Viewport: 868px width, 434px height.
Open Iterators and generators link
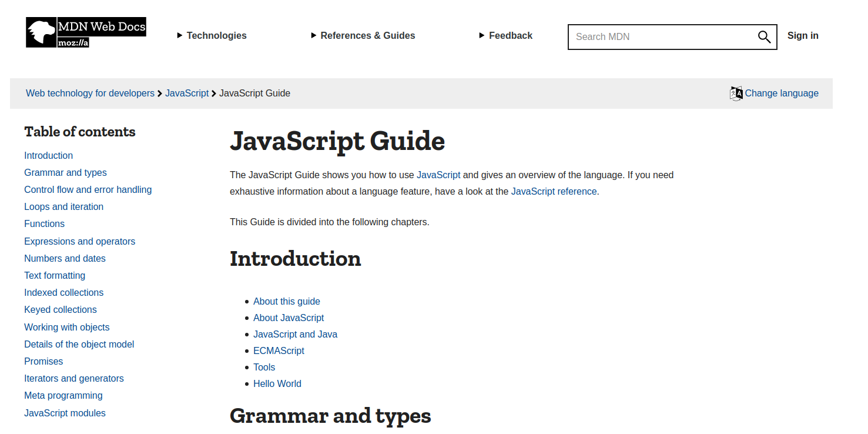coord(73,379)
